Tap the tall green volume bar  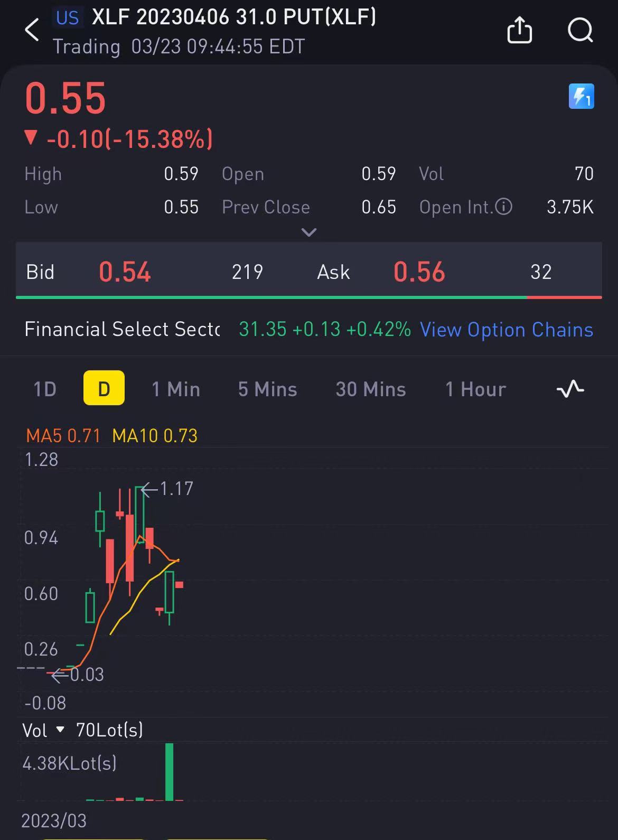[170, 772]
